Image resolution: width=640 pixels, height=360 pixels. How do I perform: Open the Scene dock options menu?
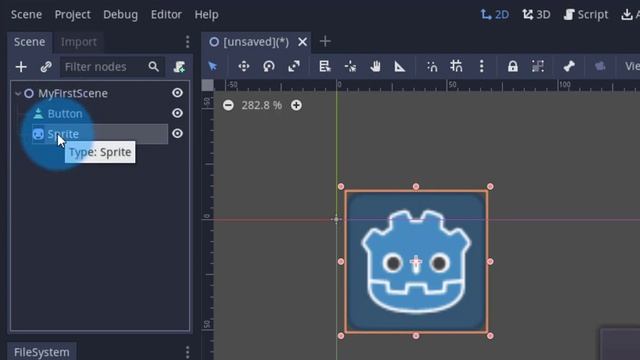(187, 42)
